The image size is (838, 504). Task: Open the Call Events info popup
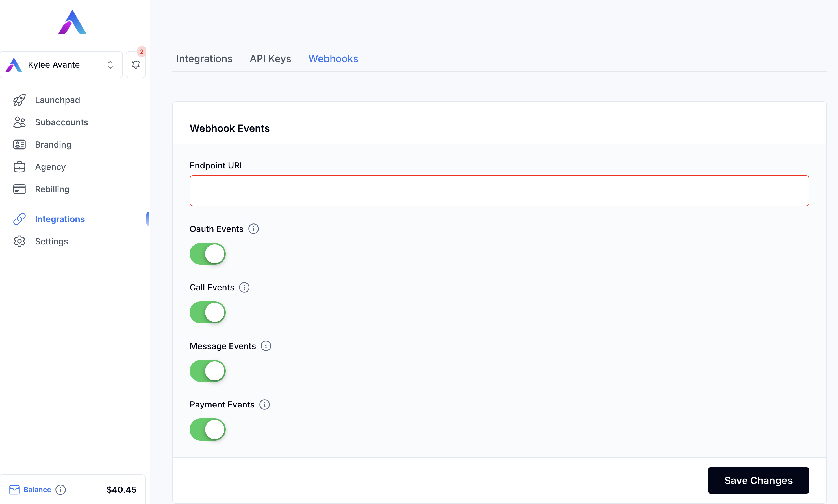244,287
